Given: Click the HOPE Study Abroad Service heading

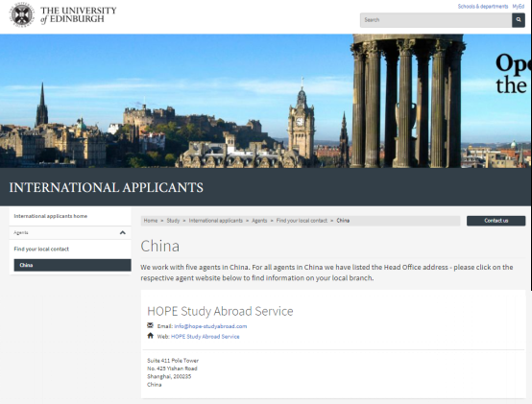Looking at the screenshot, I should (220, 311).
